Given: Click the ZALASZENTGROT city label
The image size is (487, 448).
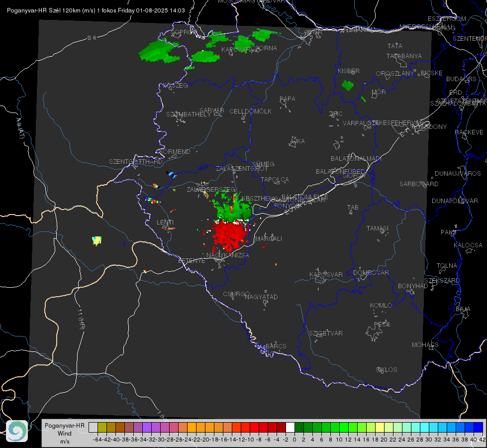Looking at the screenshot, I should [242, 169].
